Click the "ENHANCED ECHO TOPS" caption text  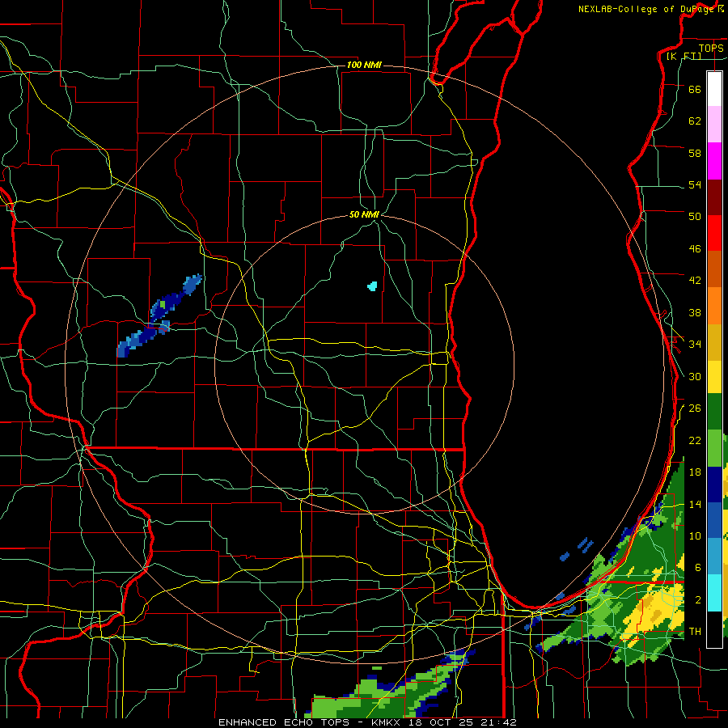(284, 722)
